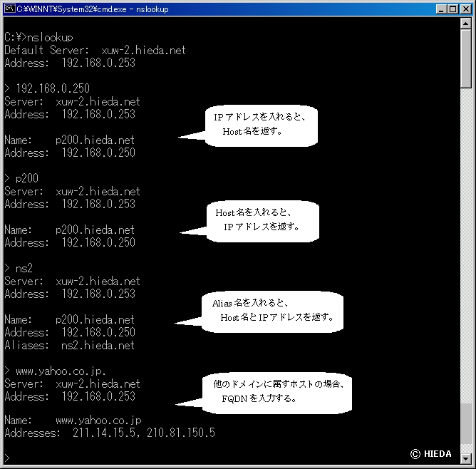Viewport: 476px width, 469px height.
Task: Click the www.yahoo.co.jp. command line
Action: pyautogui.click(x=55, y=371)
